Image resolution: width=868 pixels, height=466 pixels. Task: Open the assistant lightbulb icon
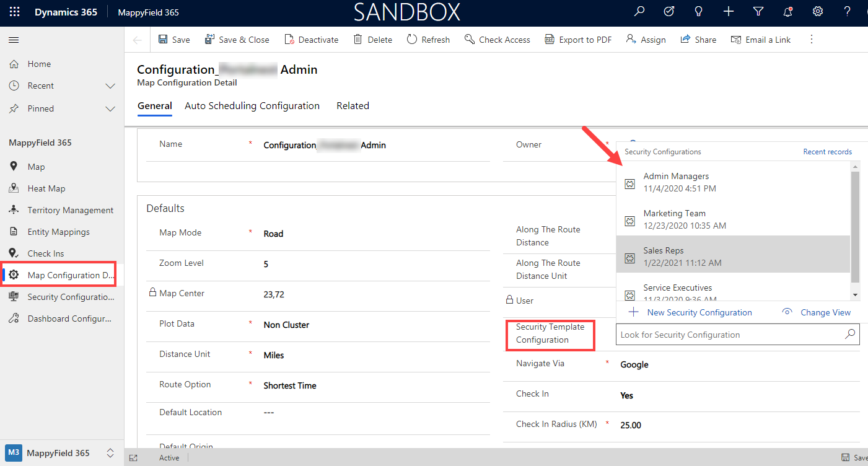(699, 12)
